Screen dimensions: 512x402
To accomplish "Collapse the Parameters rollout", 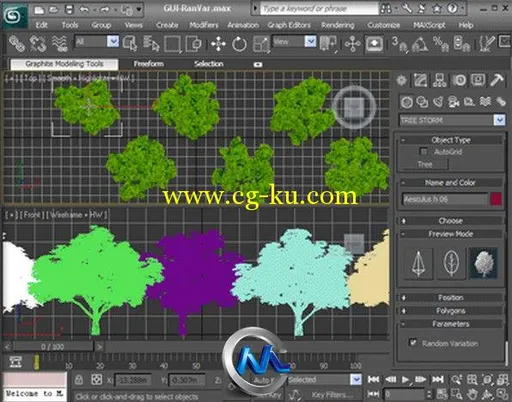I will pos(451,324).
